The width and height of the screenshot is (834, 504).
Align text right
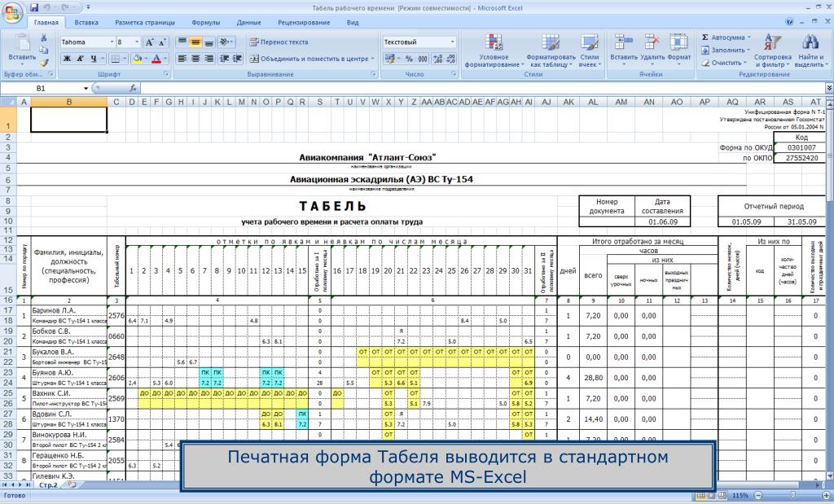pyautogui.click(x=209, y=59)
